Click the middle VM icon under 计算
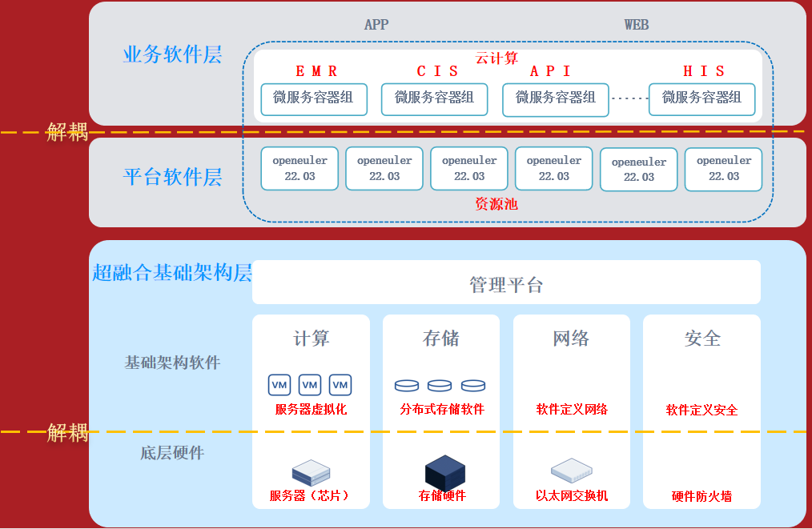Screen dimensions: 812x529 point(310,385)
